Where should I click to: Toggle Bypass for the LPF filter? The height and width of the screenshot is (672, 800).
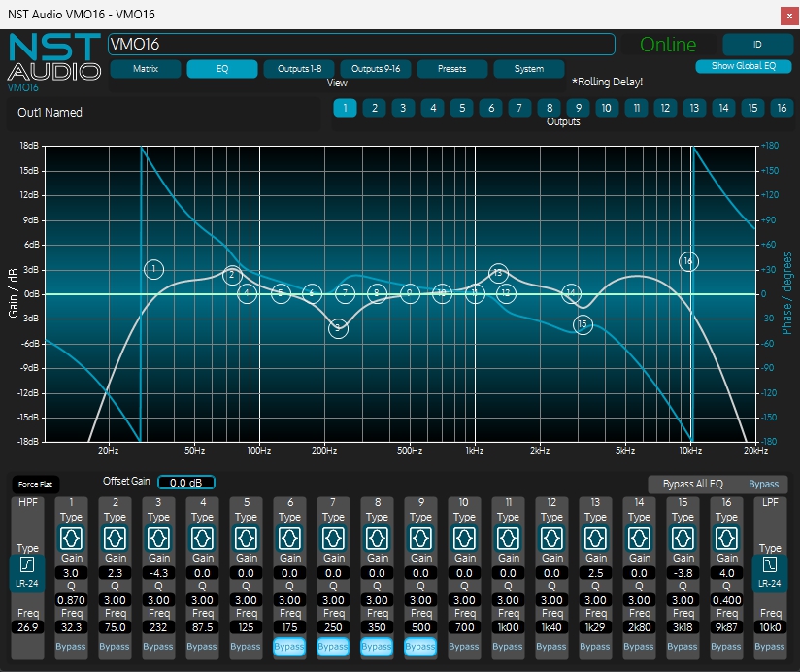point(769,647)
